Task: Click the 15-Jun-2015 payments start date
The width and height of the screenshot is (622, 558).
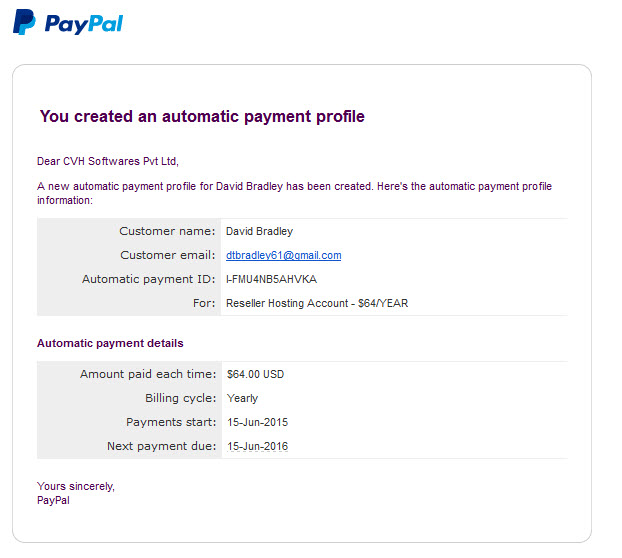Action: click(257, 422)
